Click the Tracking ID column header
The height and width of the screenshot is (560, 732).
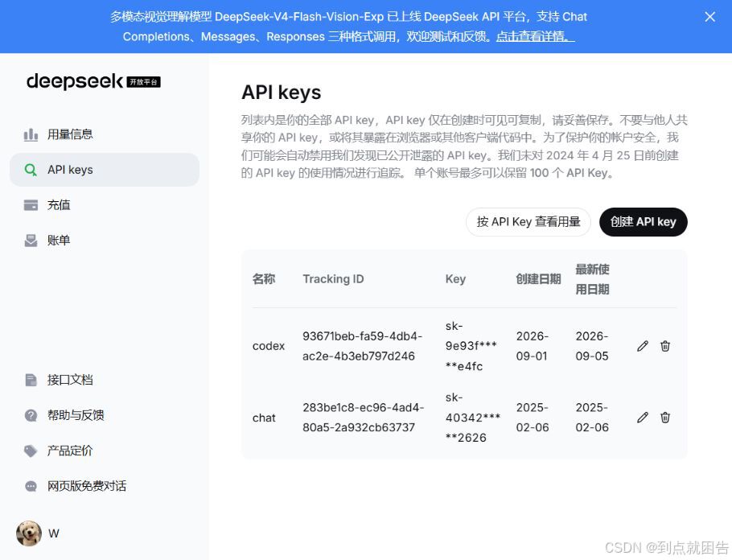click(333, 279)
